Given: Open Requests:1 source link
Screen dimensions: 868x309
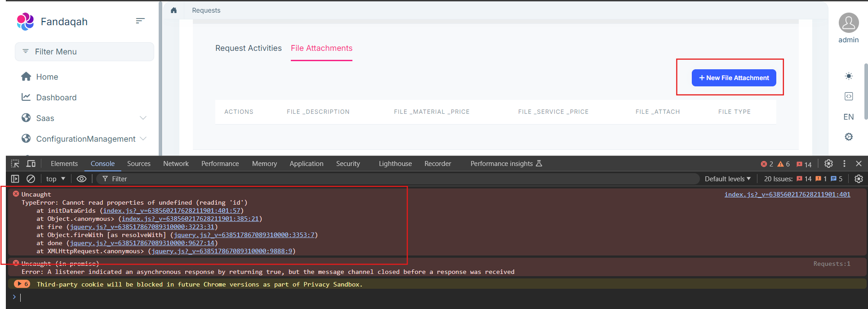Looking at the screenshot, I should 832,264.
